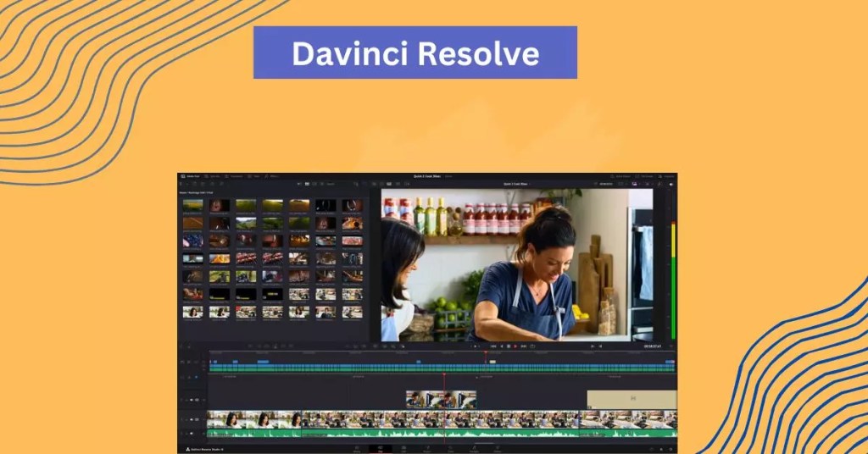Click the timeline horizontal scrollbar

point(486,443)
